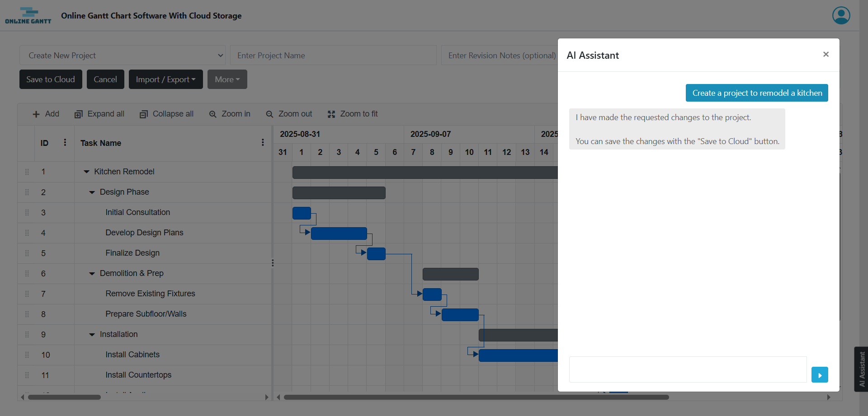Click the Demolition & Prep summary bar

point(451,274)
